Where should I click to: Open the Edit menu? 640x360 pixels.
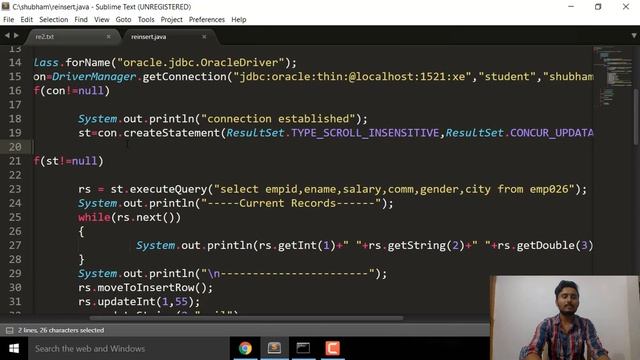pos(27,20)
